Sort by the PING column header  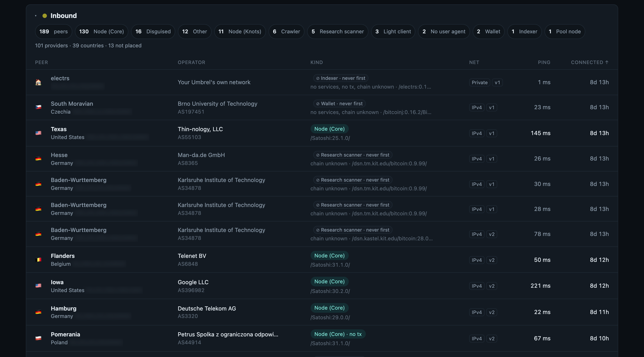pyautogui.click(x=544, y=62)
